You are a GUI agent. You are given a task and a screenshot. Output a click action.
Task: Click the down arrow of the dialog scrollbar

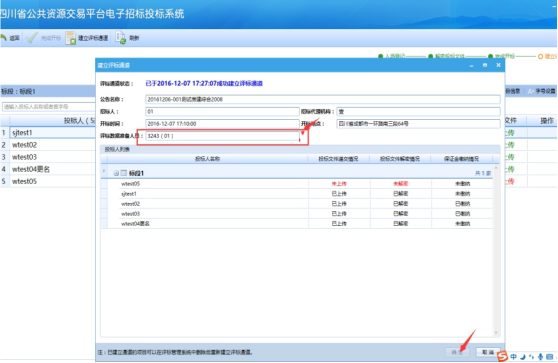(496, 333)
